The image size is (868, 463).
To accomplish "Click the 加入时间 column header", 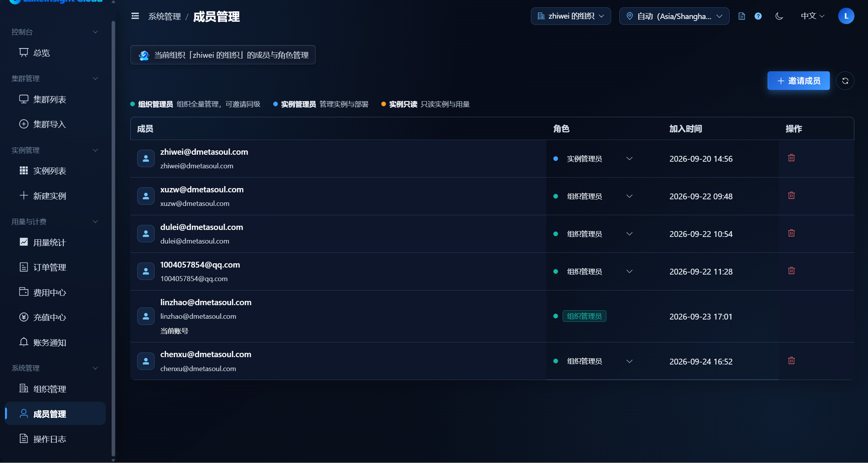I will point(685,129).
